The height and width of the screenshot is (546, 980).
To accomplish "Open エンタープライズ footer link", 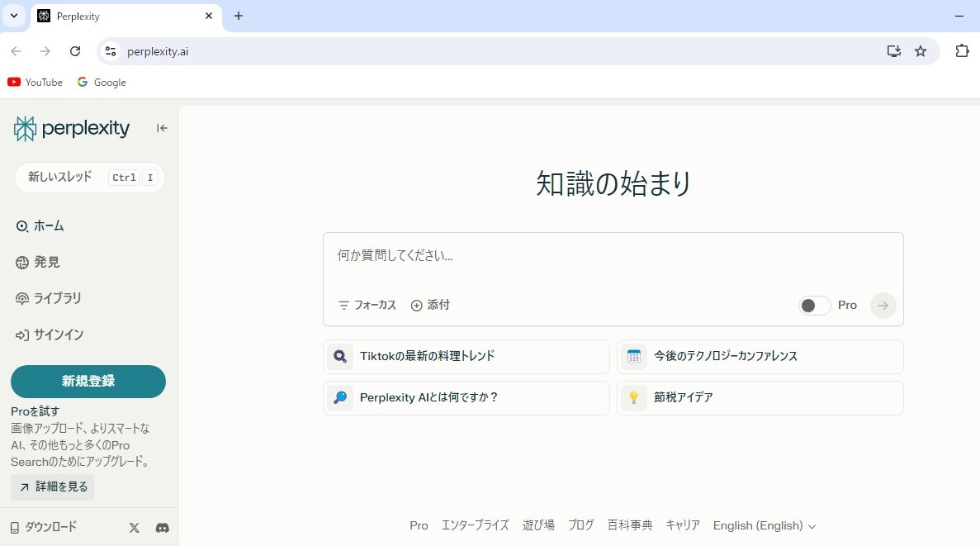I will pos(475,526).
